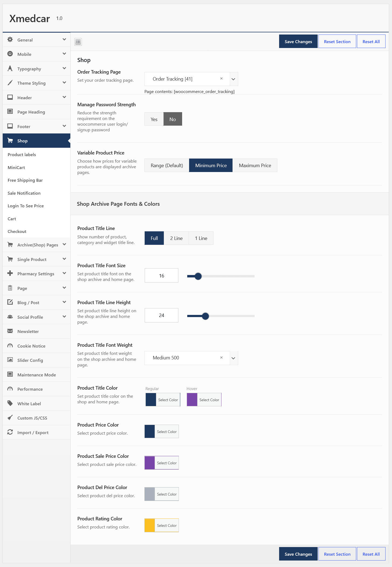Enable Yes for Manage Password Strength
The height and width of the screenshot is (567, 392).
[154, 119]
